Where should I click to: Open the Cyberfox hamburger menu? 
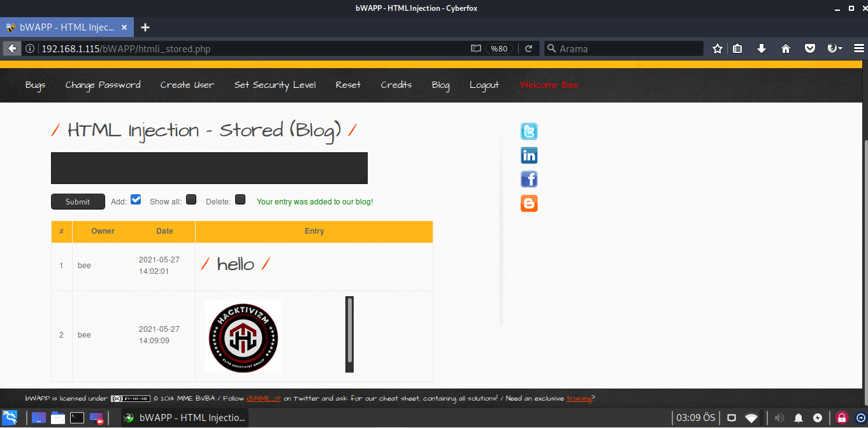[x=858, y=48]
